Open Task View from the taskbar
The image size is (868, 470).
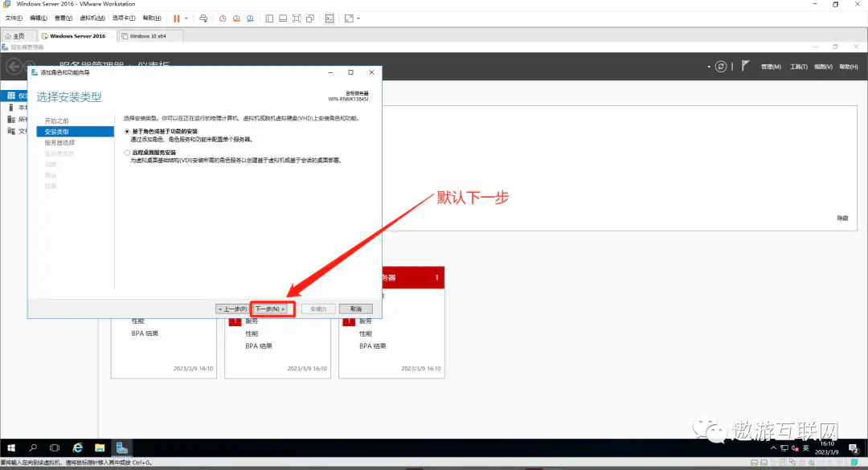coord(55,448)
